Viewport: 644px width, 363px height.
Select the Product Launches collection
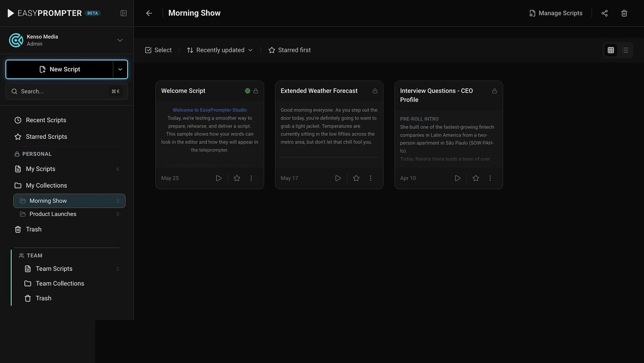click(69, 214)
